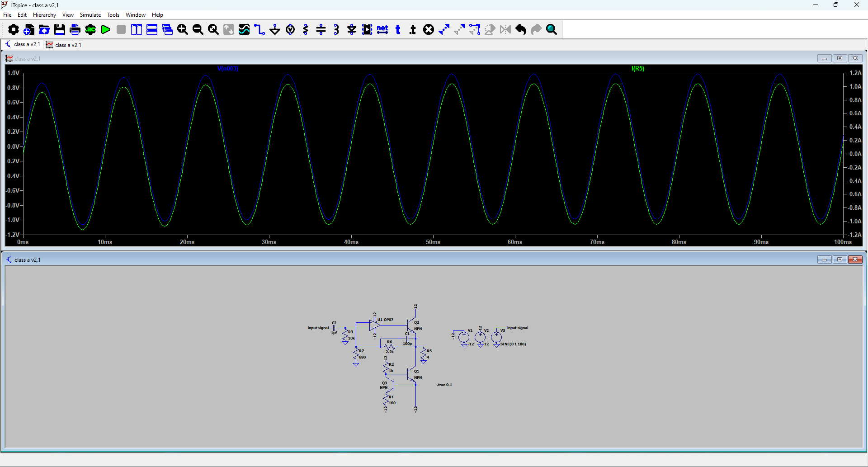Cascade the windows
Viewport: 868px width, 467px height.
click(x=167, y=30)
